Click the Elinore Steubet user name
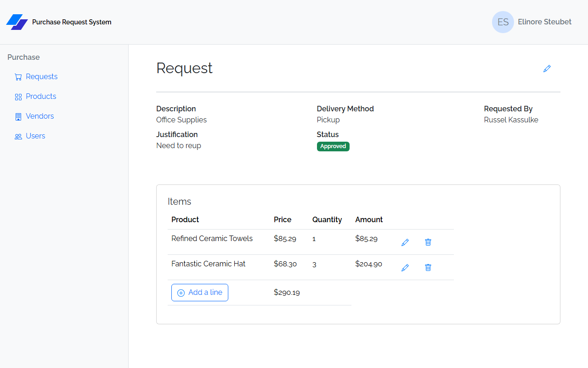This screenshot has width=588, height=368. point(545,22)
